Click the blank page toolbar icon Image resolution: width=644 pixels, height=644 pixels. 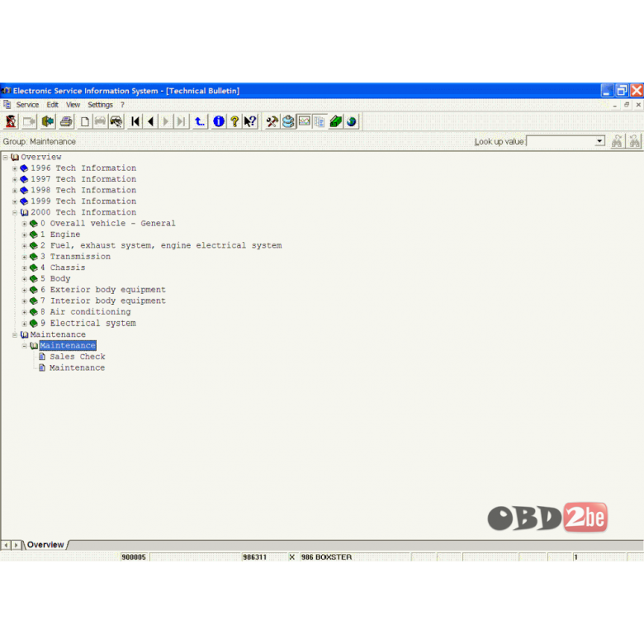pos(85,121)
